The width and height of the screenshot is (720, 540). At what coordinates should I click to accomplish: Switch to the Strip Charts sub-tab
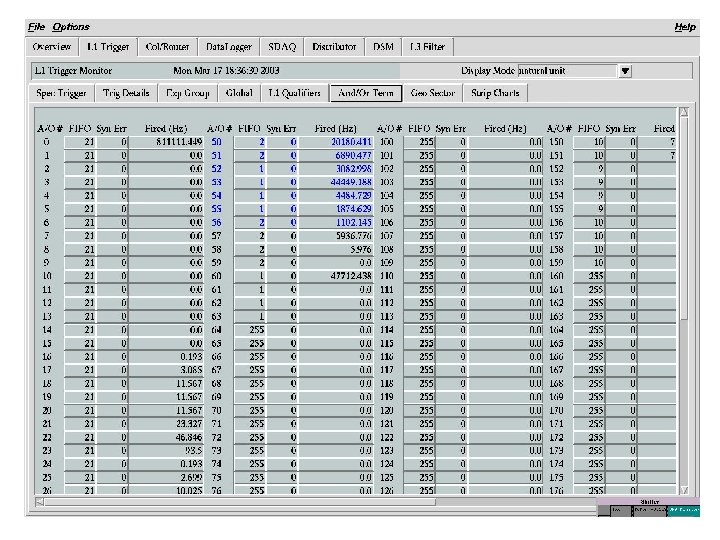[x=495, y=93]
